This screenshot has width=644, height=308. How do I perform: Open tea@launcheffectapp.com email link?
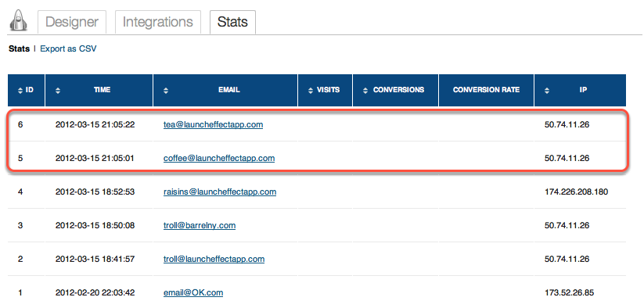point(213,124)
